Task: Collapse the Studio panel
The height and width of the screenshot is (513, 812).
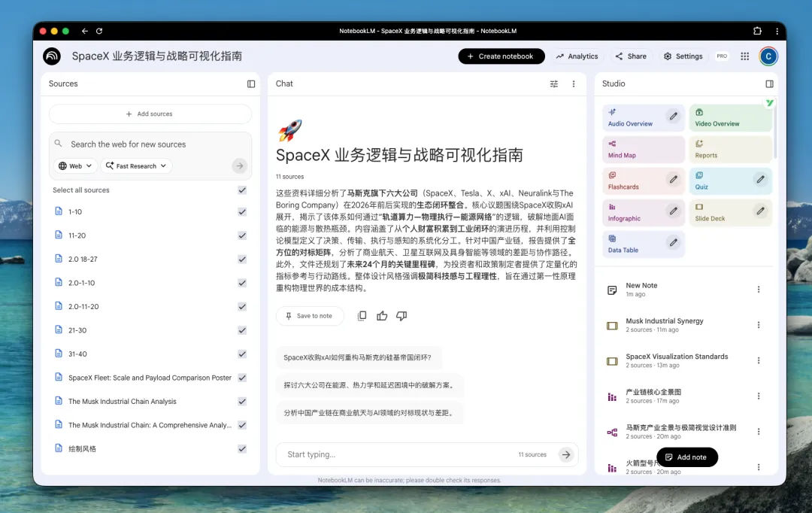Action: [x=770, y=84]
